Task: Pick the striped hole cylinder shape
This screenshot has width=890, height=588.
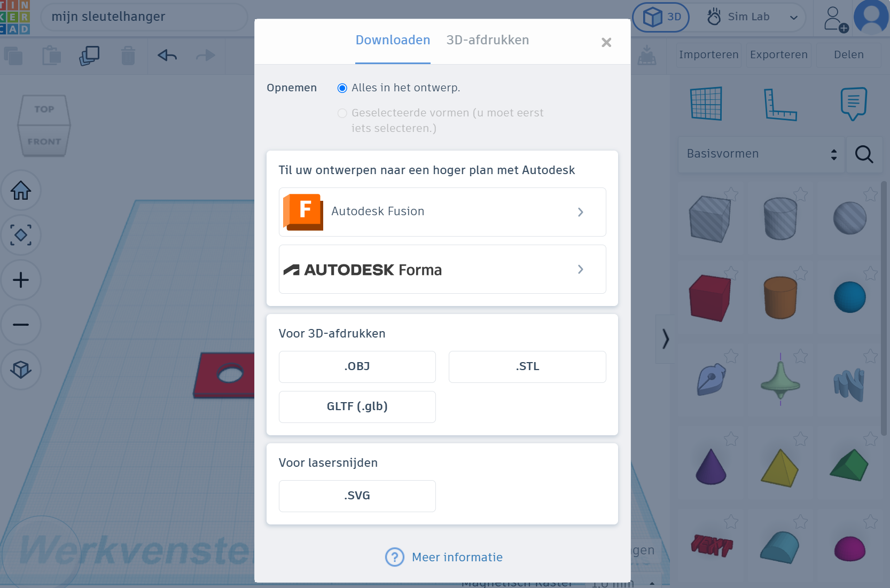Action: click(x=780, y=218)
